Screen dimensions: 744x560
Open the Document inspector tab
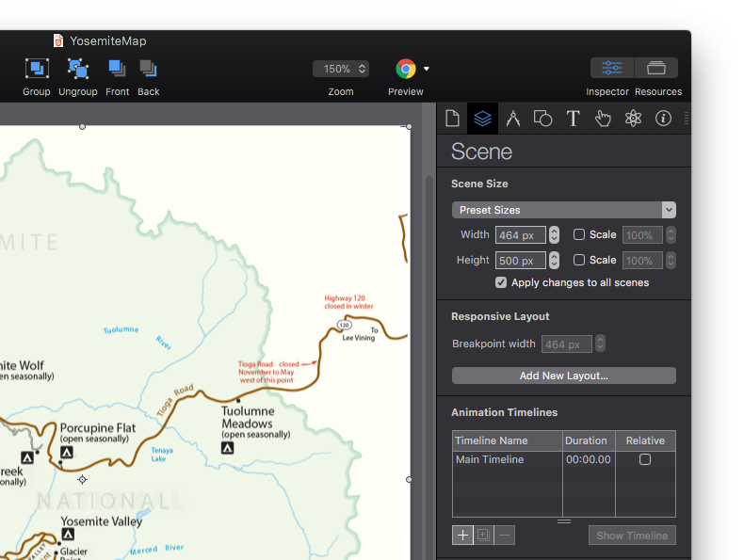(453, 119)
